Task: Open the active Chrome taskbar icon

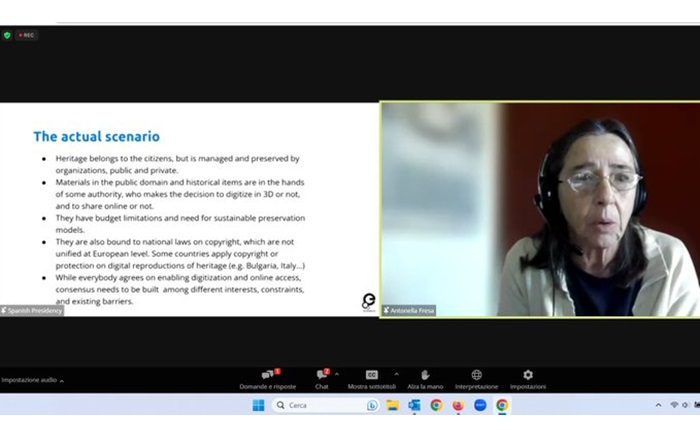Action: click(502, 405)
